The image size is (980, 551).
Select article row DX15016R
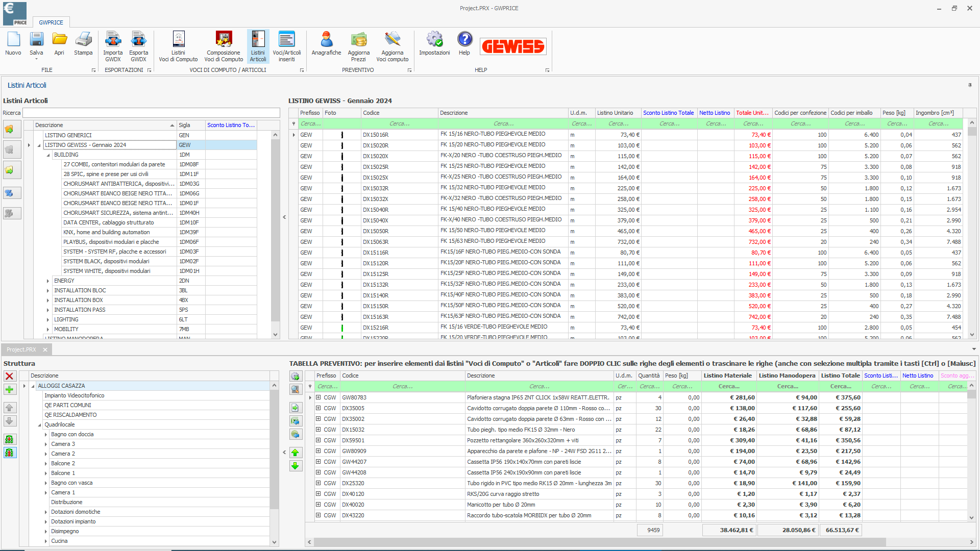coord(630,135)
